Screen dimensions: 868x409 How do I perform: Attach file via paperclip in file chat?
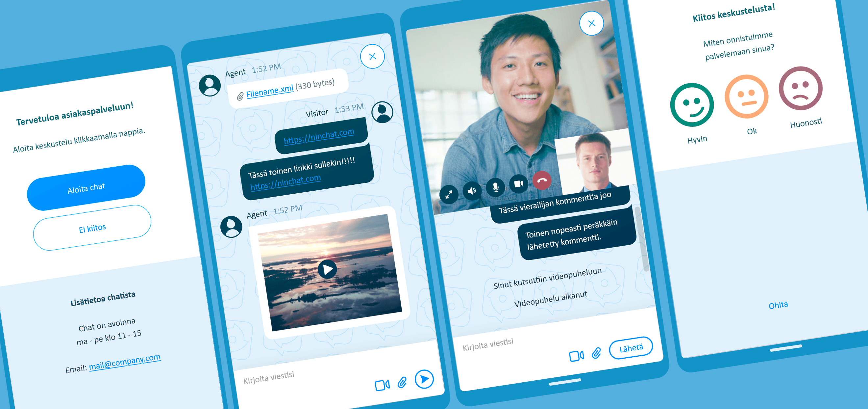click(x=402, y=382)
